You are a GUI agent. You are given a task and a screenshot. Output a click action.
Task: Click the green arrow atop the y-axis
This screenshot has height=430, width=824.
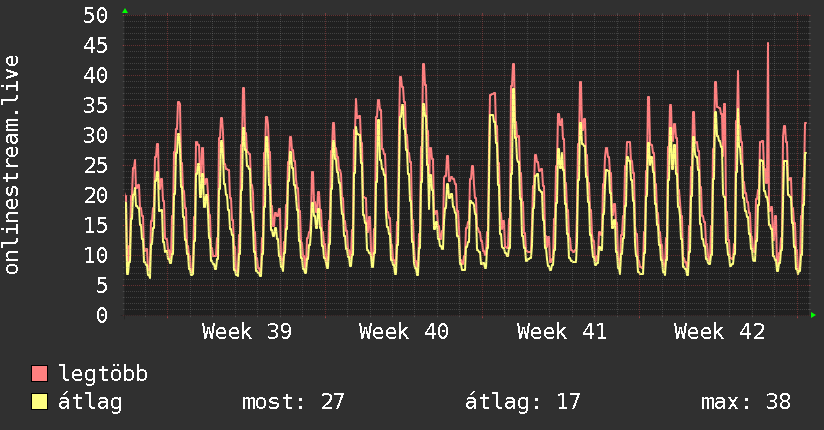click(125, 11)
